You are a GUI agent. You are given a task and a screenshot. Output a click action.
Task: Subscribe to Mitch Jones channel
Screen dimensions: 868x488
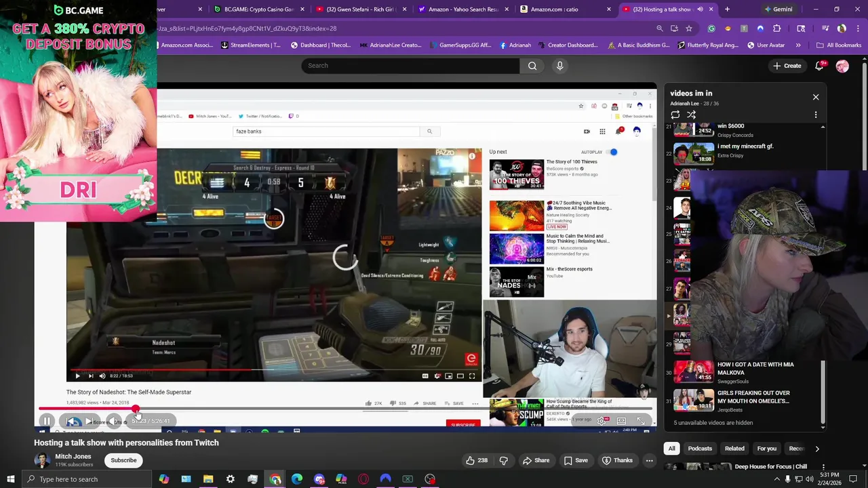pyautogui.click(x=123, y=460)
